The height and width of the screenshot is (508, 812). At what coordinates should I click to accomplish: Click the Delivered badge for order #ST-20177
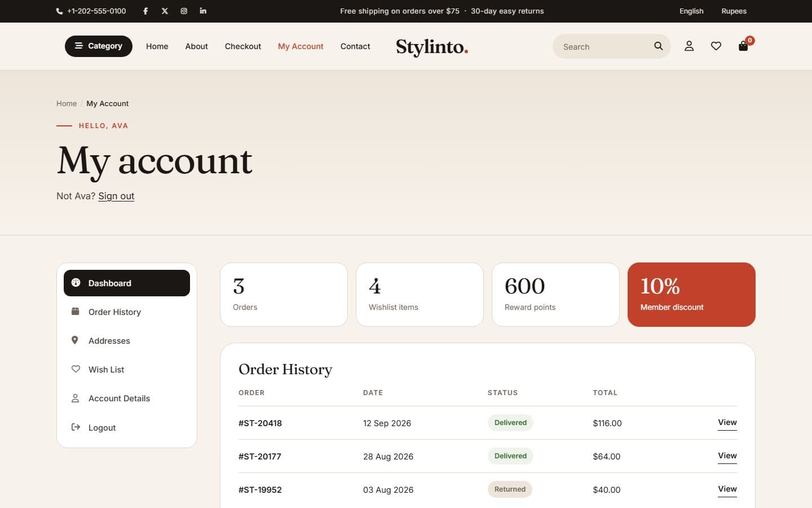[x=510, y=456]
